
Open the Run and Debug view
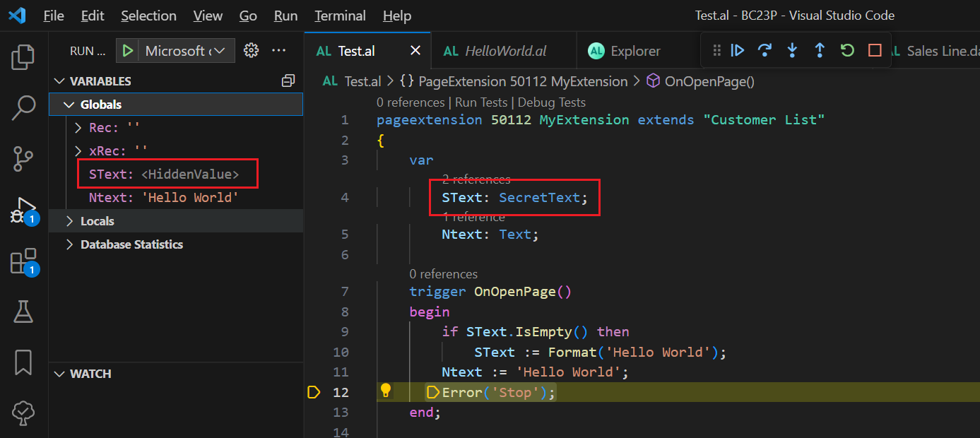tap(23, 211)
